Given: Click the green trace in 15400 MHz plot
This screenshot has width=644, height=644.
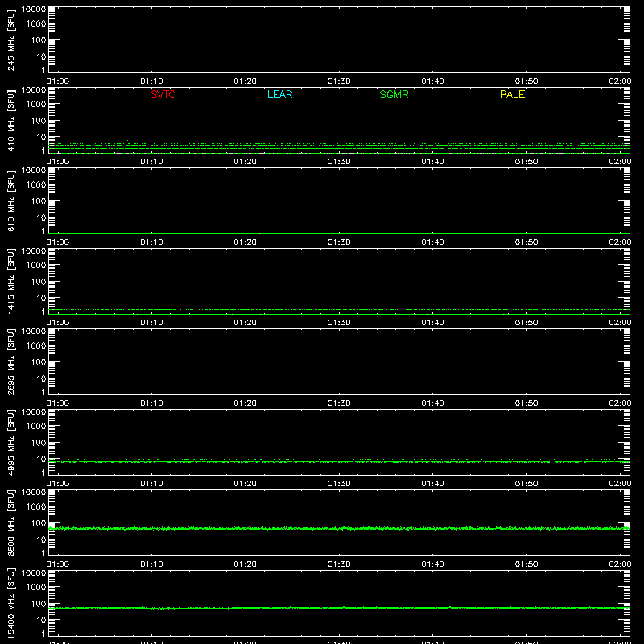Looking at the screenshot, I should [x=339, y=608].
